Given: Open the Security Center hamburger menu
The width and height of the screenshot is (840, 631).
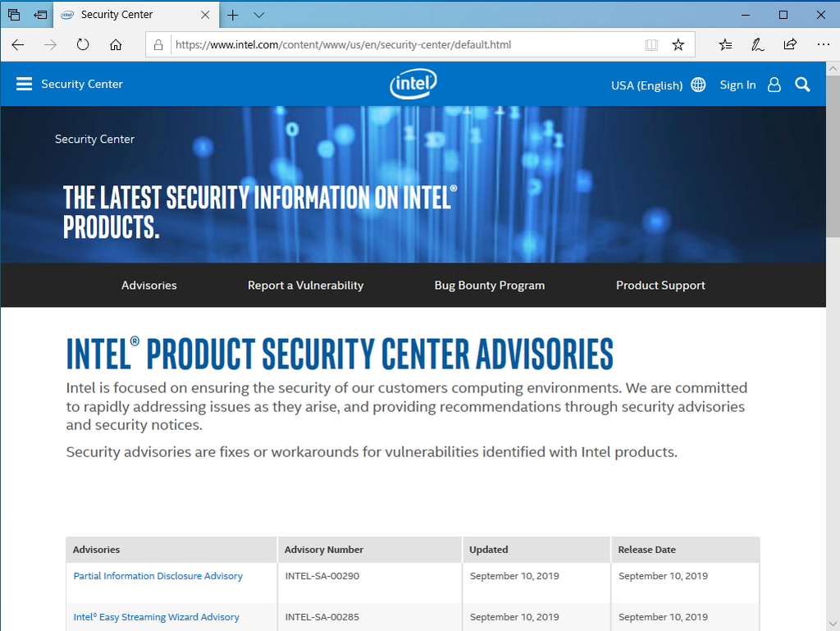Looking at the screenshot, I should [x=24, y=83].
